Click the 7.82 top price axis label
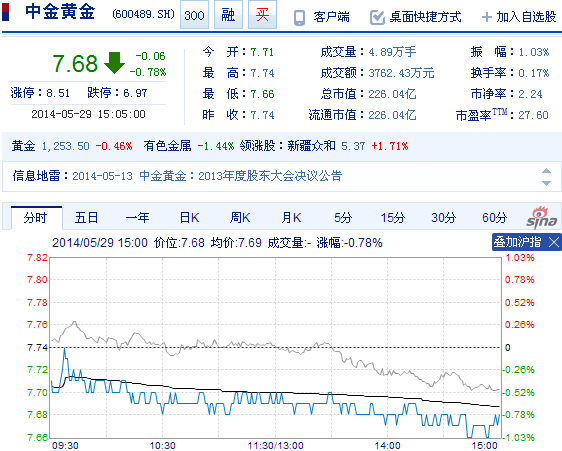The height and width of the screenshot is (451, 562). [37, 257]
